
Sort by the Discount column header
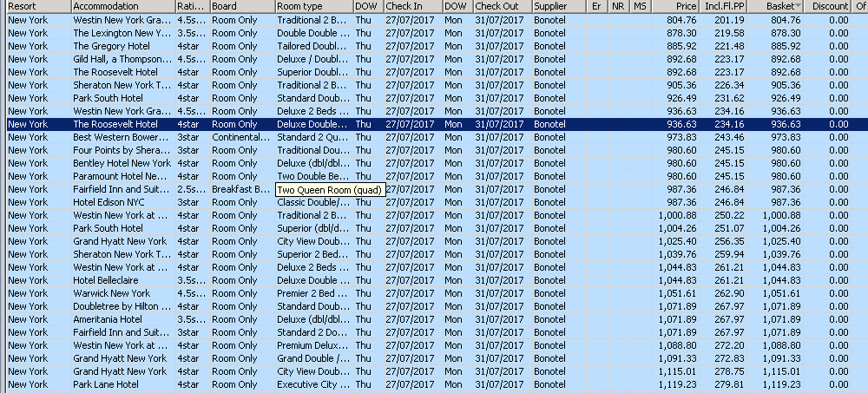click(x=827, y=6)
